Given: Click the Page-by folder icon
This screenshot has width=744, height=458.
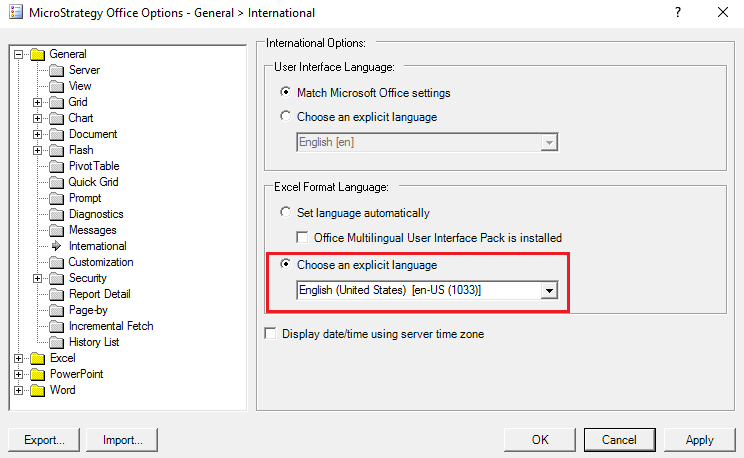Looking at the screenshot, I should coord(56,310).
